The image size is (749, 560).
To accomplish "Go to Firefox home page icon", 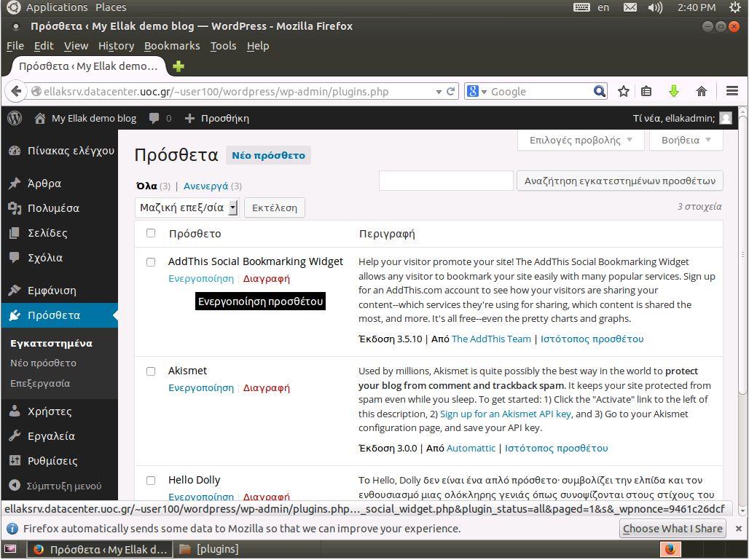I will pos(701,91).
